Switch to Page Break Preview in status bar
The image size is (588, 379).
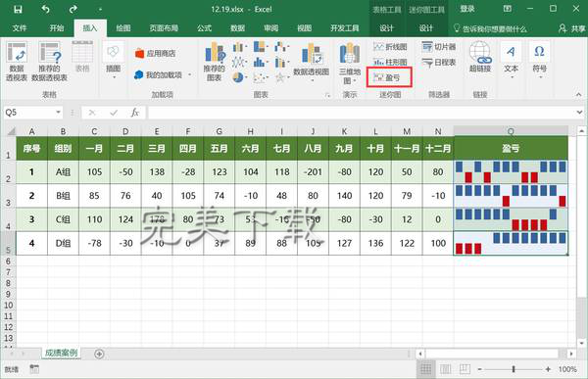click(465, 369)
